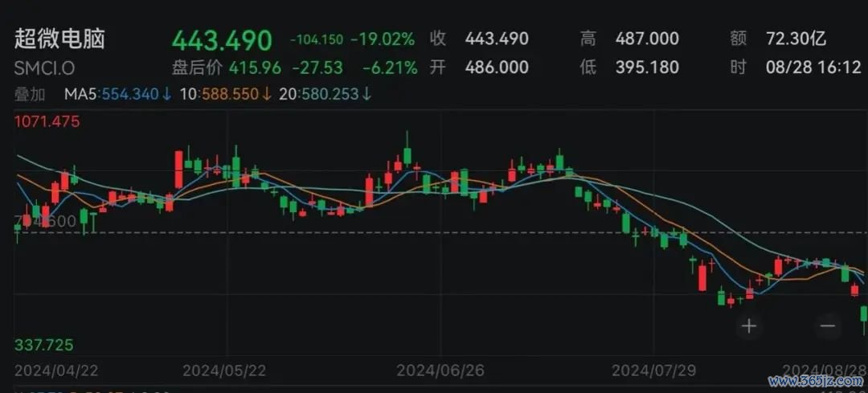Select the MA20 580.253 indicator
The height and width of the screenshot is (393, 868).
pyautogui.click(x=325, y=94)
